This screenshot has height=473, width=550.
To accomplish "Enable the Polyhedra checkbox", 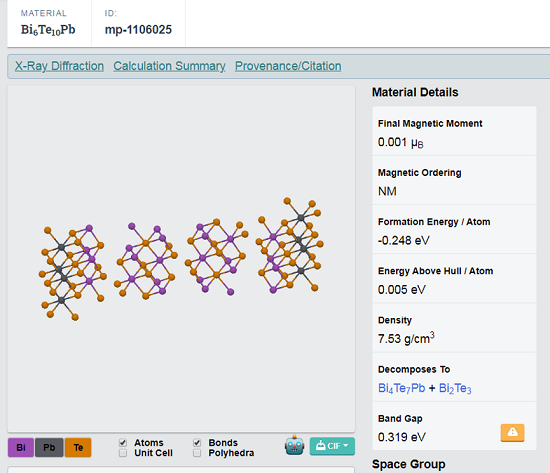I will (197, 453).
